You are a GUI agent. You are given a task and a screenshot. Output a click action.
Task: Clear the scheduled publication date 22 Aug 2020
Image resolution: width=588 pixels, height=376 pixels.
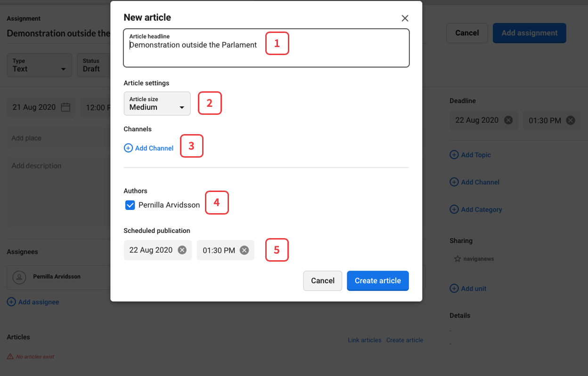[182, 250]
